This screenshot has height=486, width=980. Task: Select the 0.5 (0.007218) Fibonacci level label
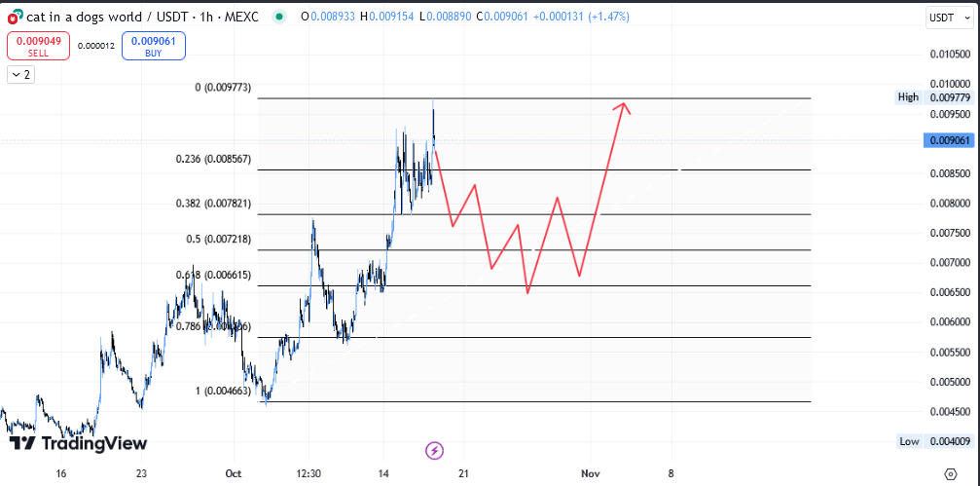(x=219, y=239)
